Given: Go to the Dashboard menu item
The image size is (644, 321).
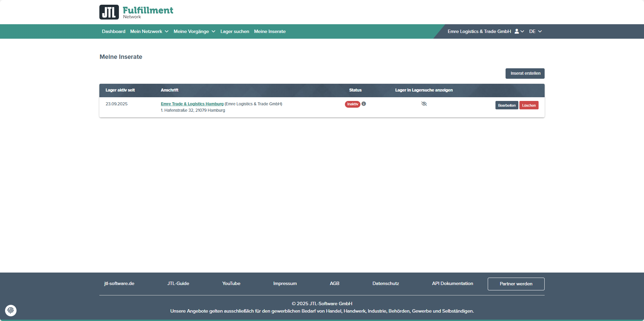Looking at the screenshot, I should [114, 31].
